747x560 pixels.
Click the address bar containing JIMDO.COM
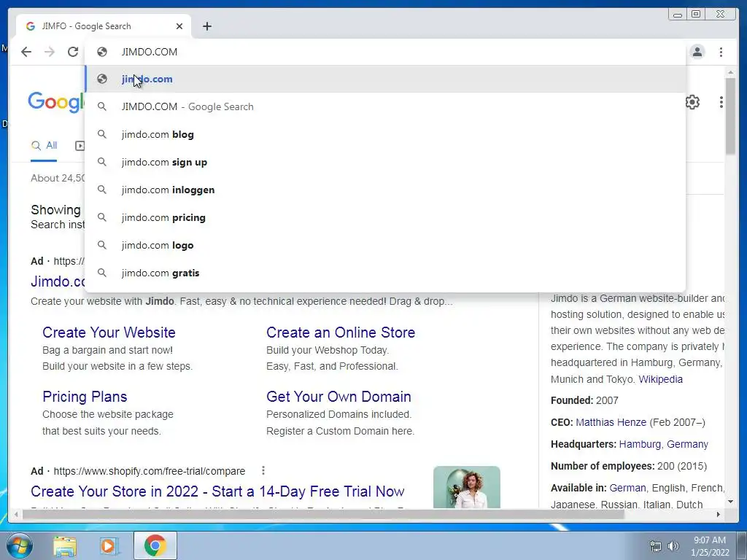pos(385,52)
